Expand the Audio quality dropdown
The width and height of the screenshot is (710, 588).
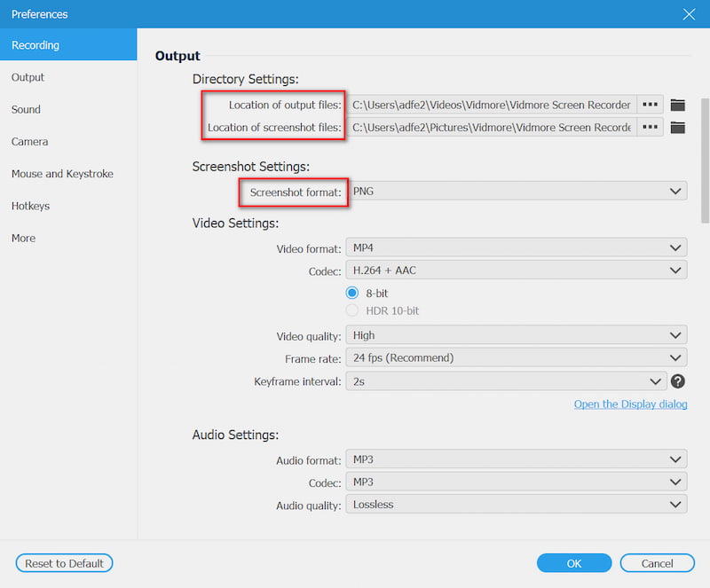(x=516, y=505)
